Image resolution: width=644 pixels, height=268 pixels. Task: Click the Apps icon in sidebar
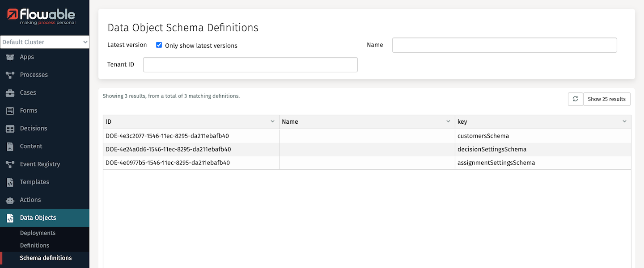pyautogui.click(x=10, y=57)
